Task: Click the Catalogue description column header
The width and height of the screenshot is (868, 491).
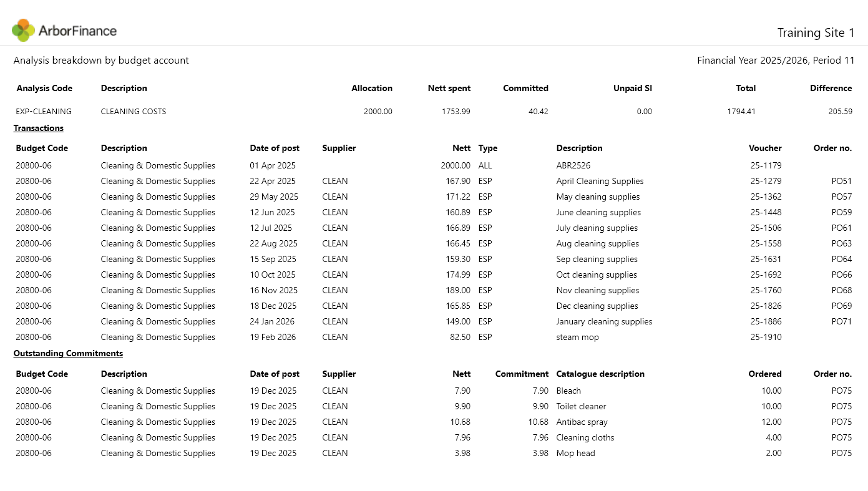Action: point(600,374)
